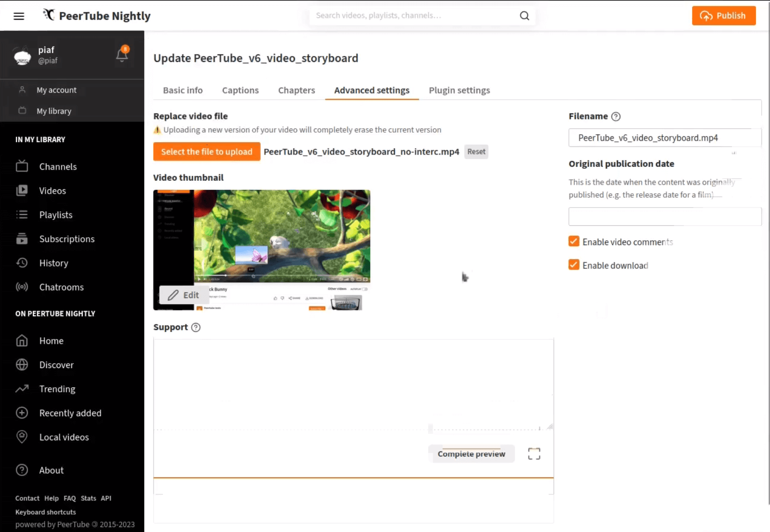
Task: Select the Playlists icon
Action: click(22, 214)
